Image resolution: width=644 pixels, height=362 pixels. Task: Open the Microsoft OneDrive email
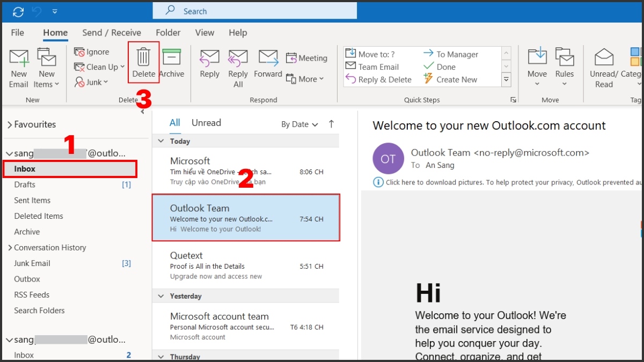(246, 171)
